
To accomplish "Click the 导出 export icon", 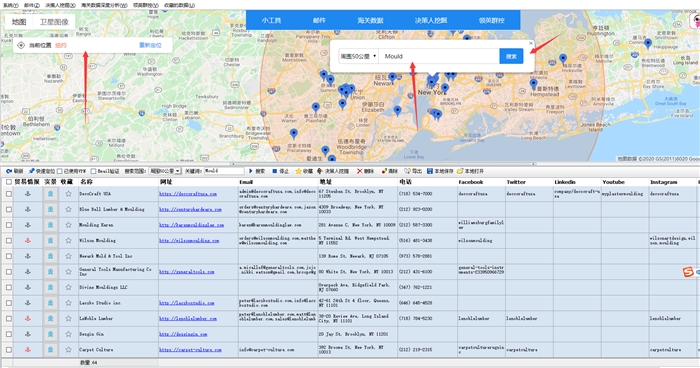I will point(407,171).
